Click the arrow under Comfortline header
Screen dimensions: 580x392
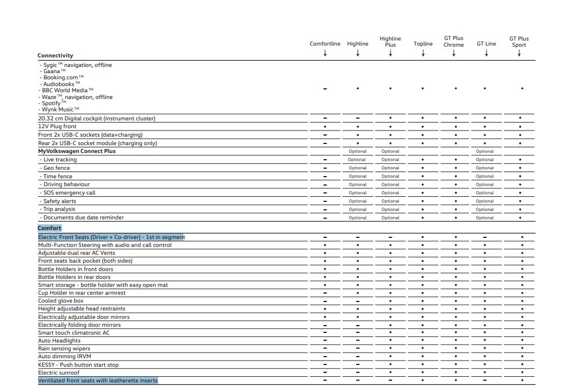click(325, 53)
